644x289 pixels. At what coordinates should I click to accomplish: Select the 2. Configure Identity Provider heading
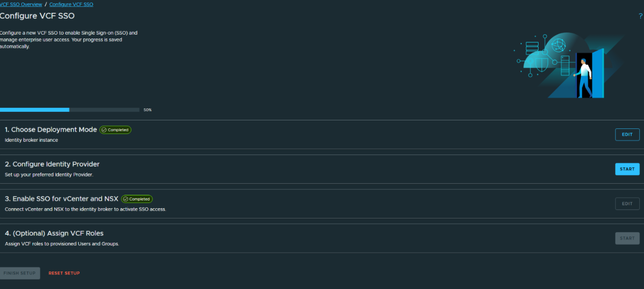coord(52,164)
